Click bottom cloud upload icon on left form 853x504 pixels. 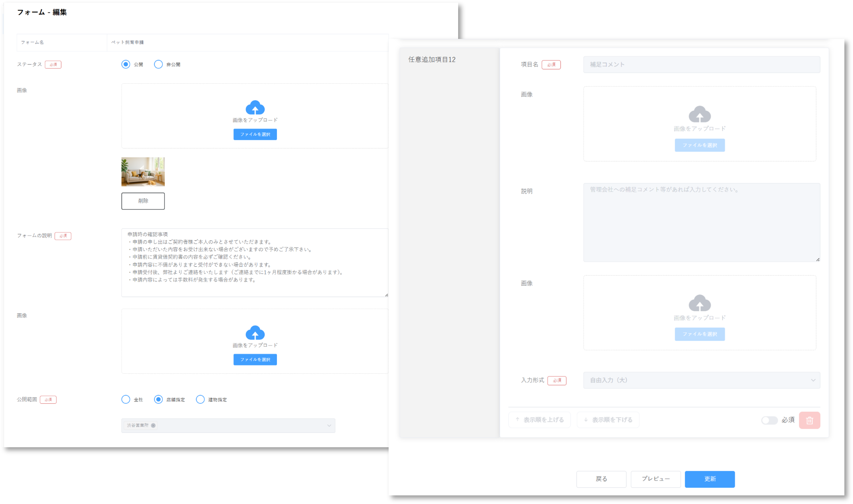pyautogui.click(x=255, y=333)
